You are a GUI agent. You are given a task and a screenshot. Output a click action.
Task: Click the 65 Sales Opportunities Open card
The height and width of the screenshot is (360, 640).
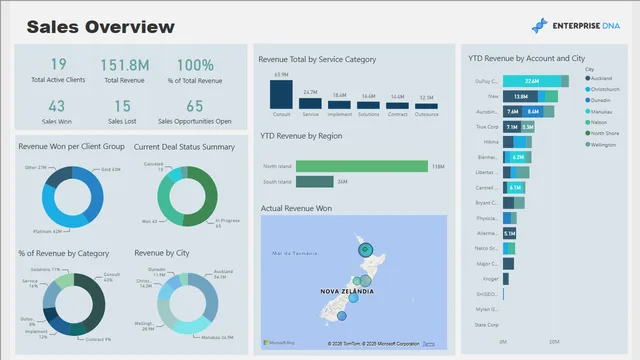click(195, 111)
